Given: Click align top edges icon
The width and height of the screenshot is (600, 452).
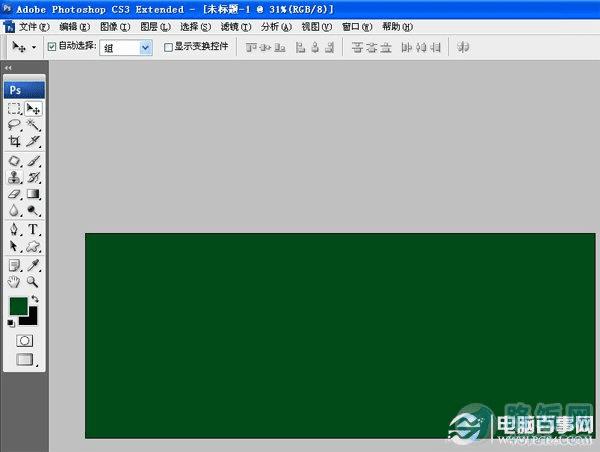Looking at the screenshot, I should 251,47.
